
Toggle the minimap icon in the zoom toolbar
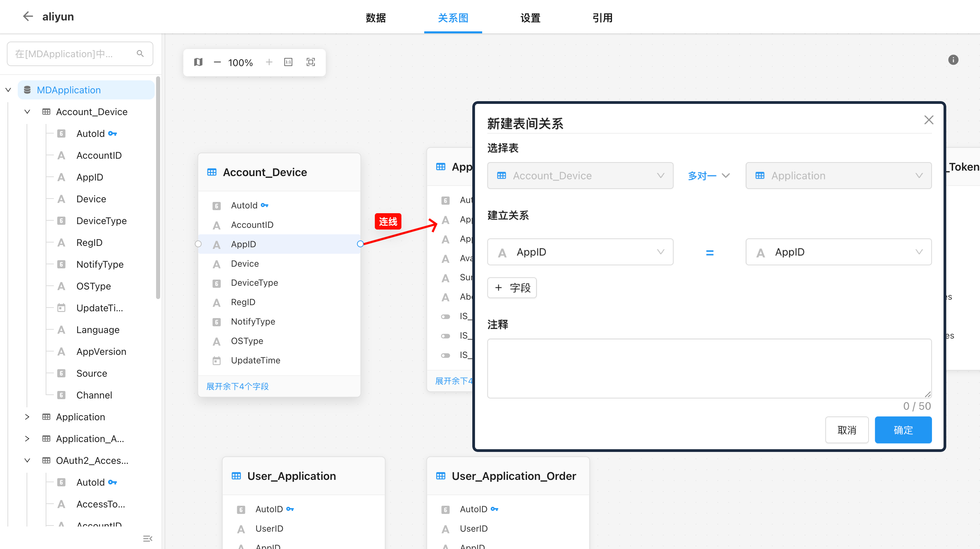coord(198,62)
